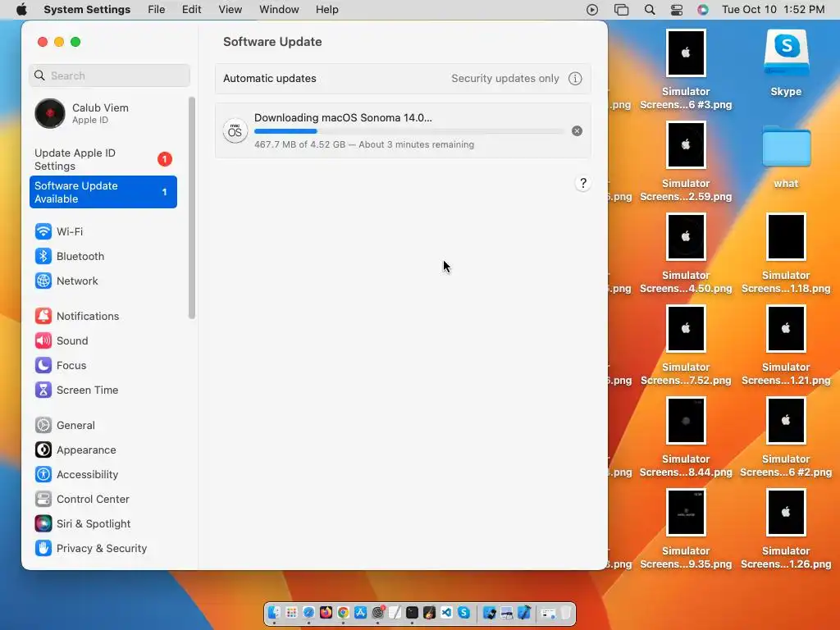Open App Store from the Dock
840x630 pixels.
(361, 612)
